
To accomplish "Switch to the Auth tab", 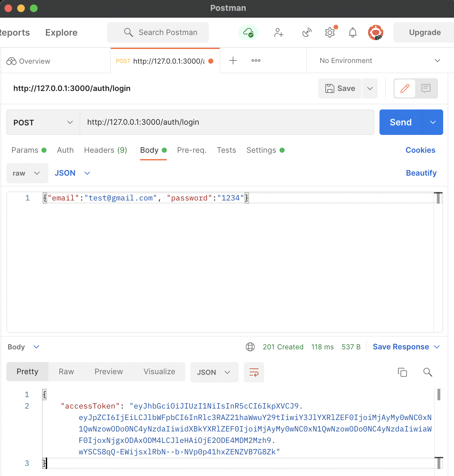I will click(65, 150).
